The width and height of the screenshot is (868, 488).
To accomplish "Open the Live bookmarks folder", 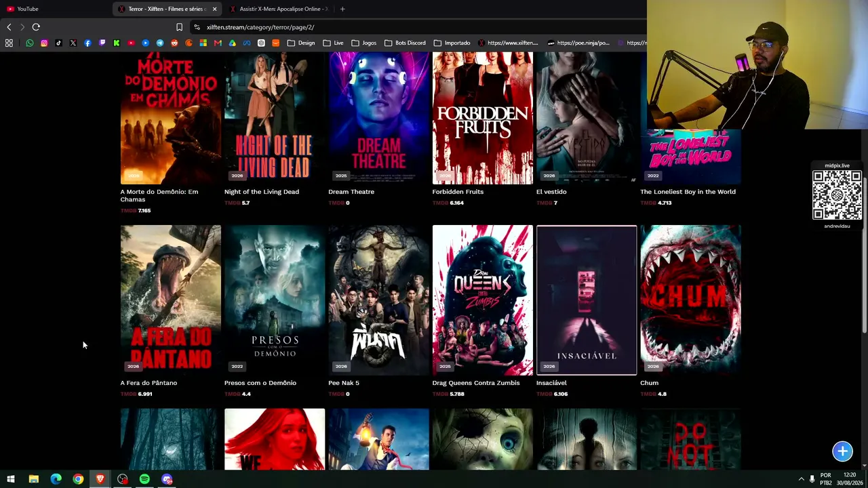I will (x=333, y=43).
